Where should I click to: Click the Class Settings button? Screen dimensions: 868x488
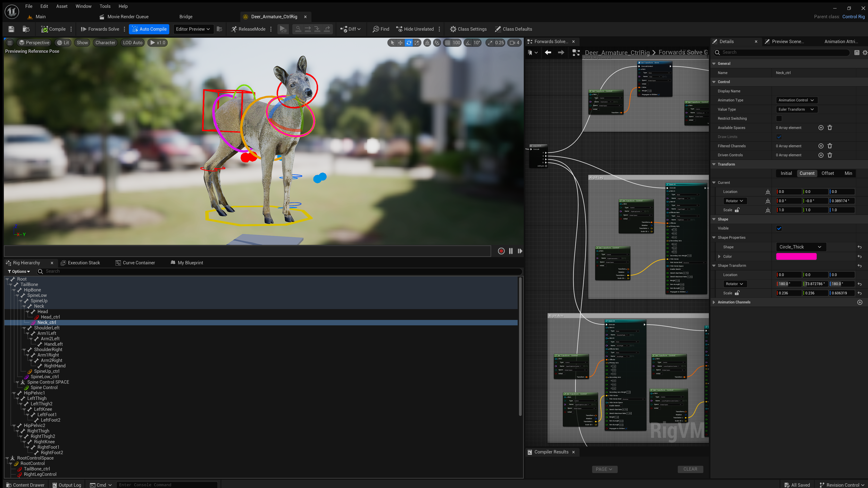click(468, 29)
